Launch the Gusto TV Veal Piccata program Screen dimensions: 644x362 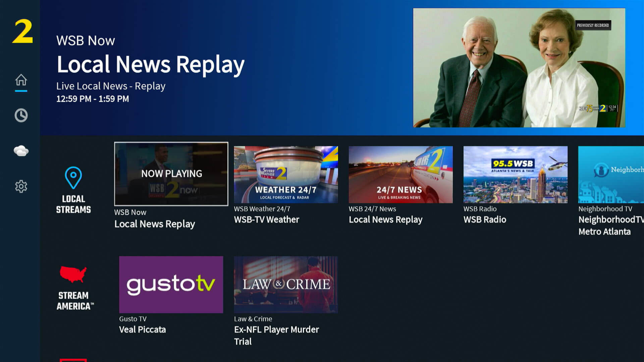click(171, 285)
